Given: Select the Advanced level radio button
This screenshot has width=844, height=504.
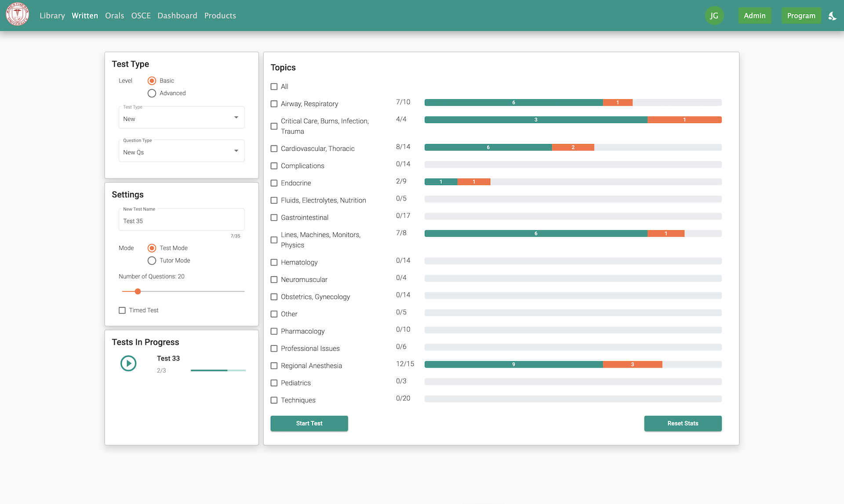Looking at the screenshot, I should (152, 93).
